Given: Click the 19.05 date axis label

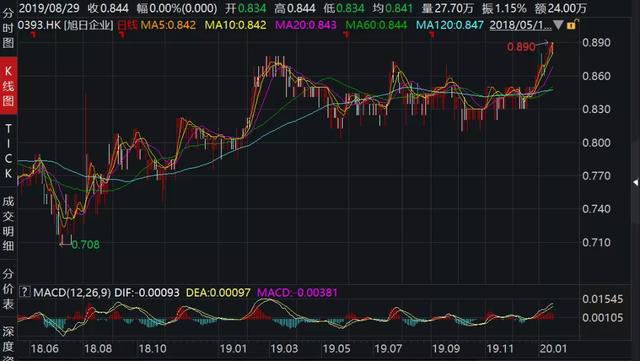Looking at the screenshot, I should 336,349.
